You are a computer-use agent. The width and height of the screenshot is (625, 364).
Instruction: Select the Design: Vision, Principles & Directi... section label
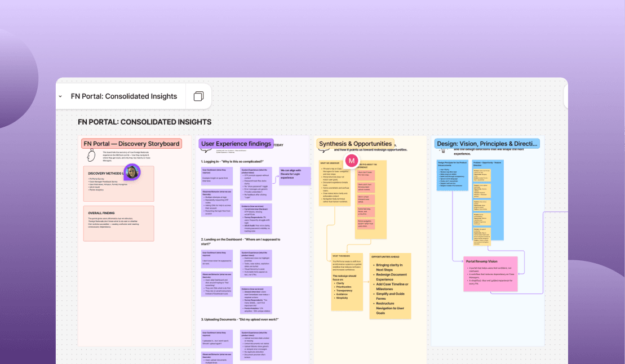click(487, 144)
